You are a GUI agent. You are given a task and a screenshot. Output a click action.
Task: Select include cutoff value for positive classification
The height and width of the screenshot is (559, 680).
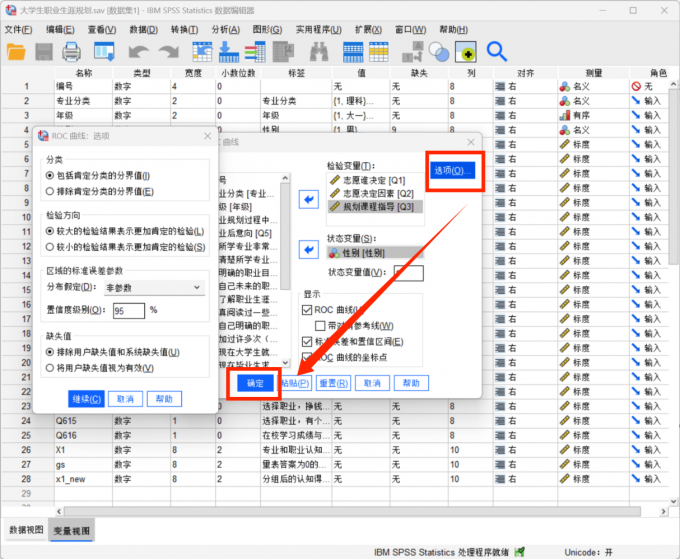(50, 176)
